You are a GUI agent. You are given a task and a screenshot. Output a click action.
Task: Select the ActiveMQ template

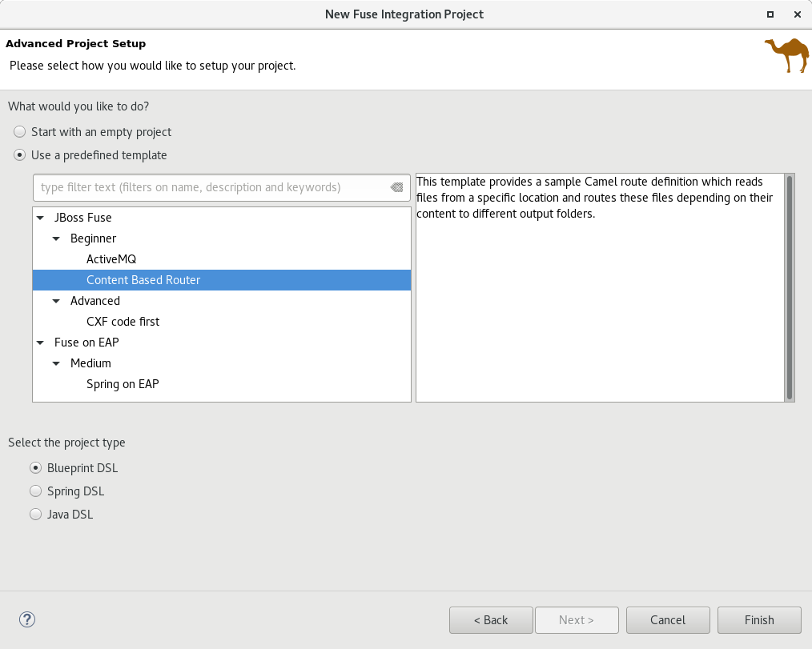(x=111, y=259)
